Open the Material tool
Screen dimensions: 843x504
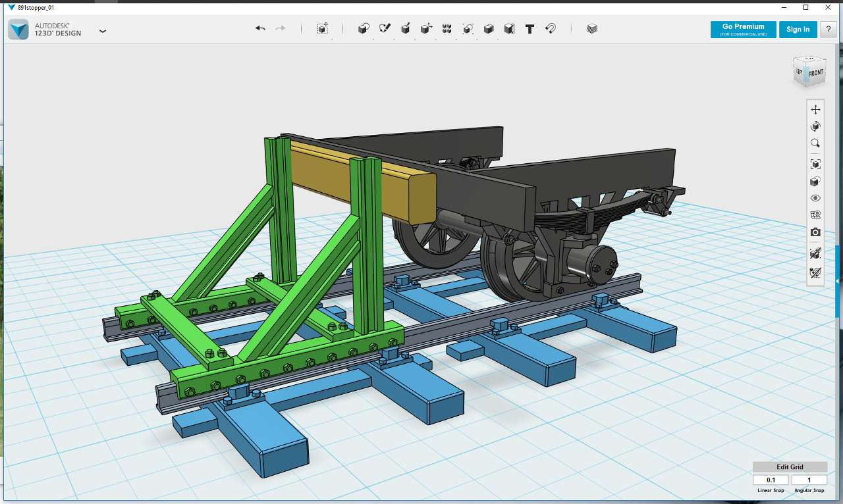(592, 29)
